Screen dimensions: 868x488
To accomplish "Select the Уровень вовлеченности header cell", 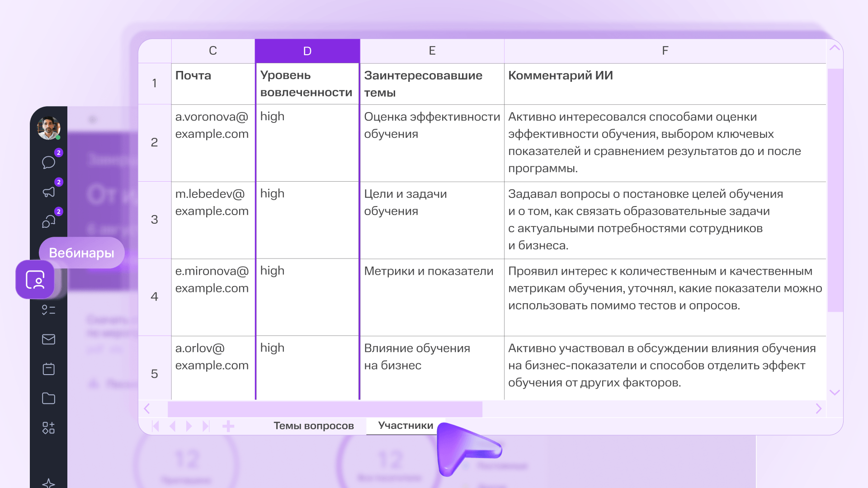I will pos(307,84).
